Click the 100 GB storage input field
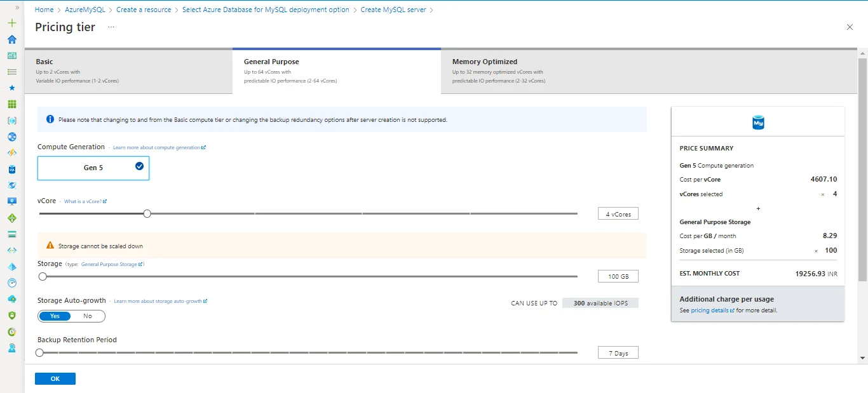The image size is (868, 393). point(618,276)
